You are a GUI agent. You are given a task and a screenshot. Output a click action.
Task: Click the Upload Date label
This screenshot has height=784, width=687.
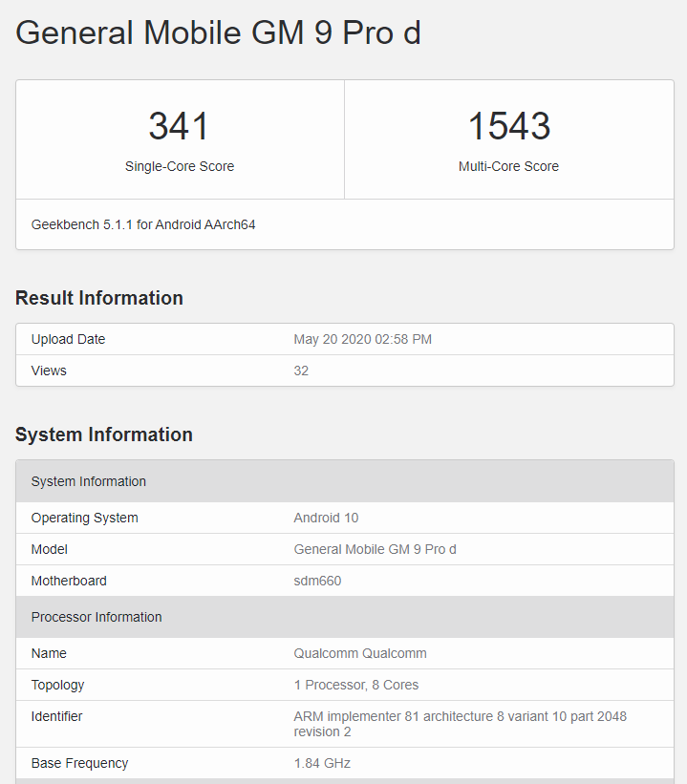click(68, 339)
